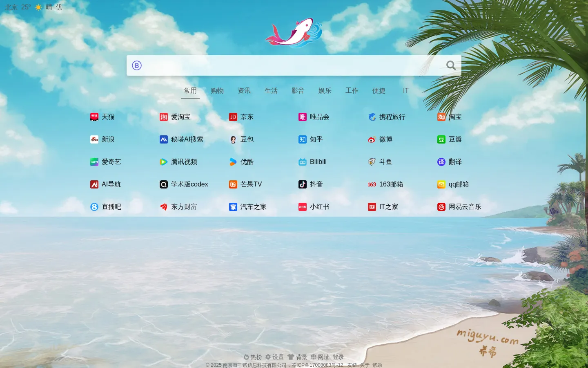Viewport: 588px width, 368px height.
Task: Open the Tmall (天猫) site icon
Action: click(94, 117)
